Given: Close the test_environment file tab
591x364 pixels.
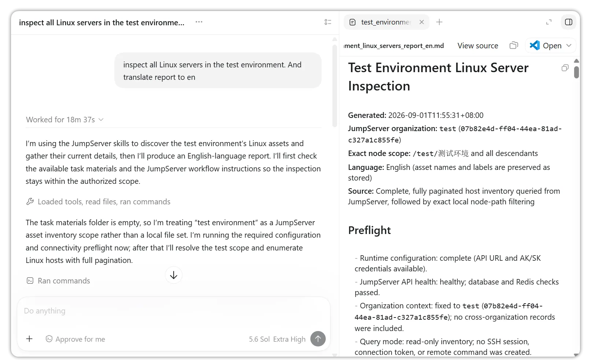Looking at the screenshot, I should (x=422, y=22).
